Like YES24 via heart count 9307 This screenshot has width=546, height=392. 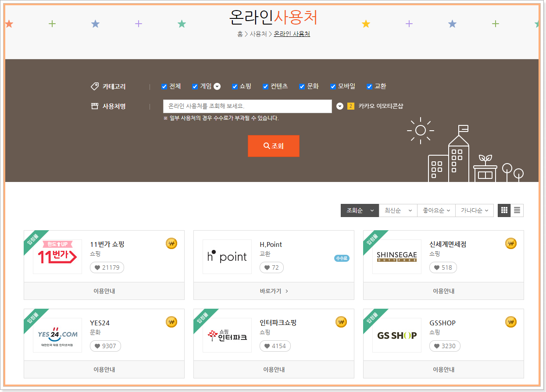tap(105, 346)
